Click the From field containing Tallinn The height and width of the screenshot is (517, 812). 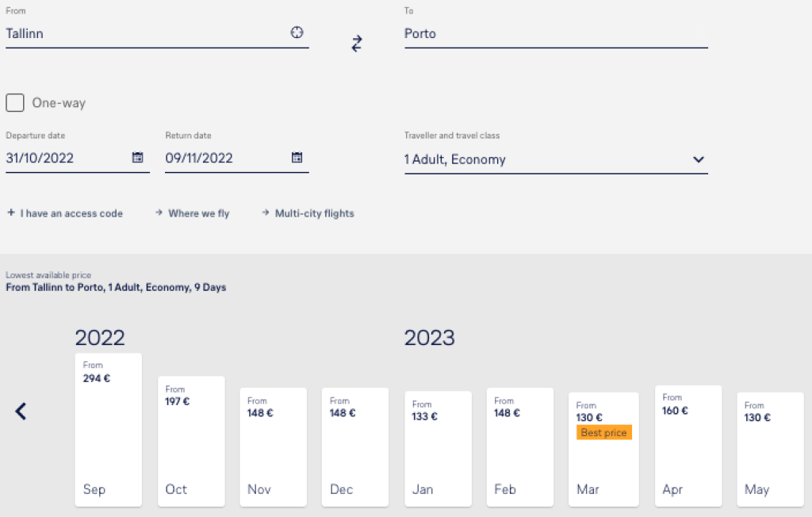[143, 33]
